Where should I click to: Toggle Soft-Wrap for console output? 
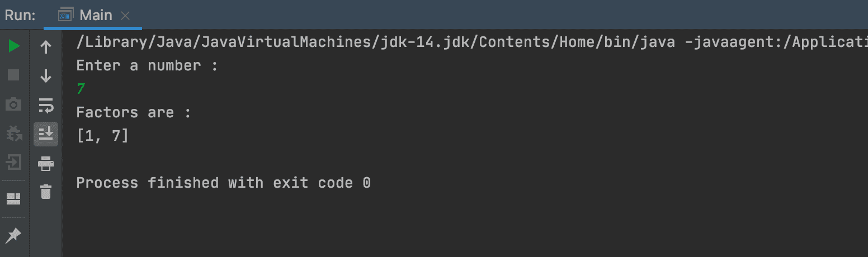(46, 104)
